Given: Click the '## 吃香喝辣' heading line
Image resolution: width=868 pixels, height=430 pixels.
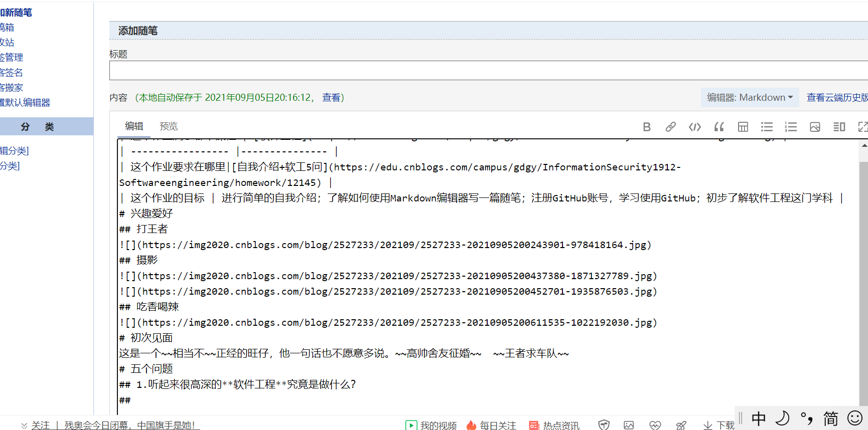Looking at the screenshot, I should (149, 307).
